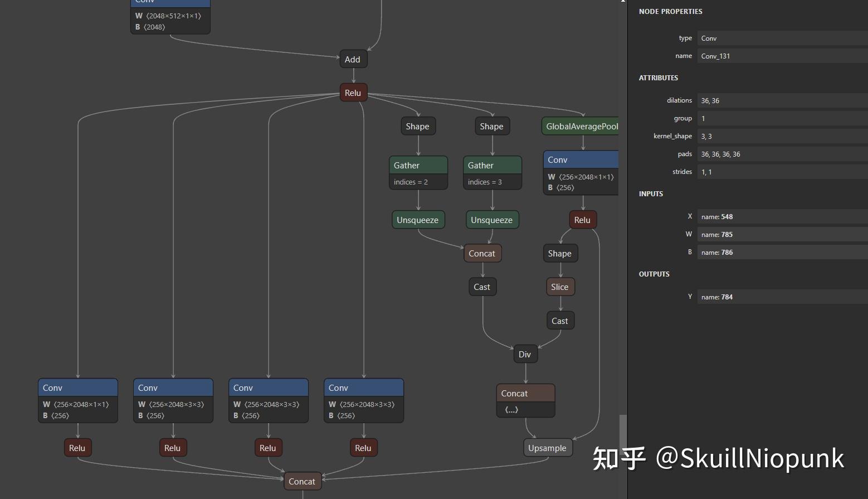Select the Div node
This screenshot has height=499, width=868.
pyautogui.click(x=524, y=353)
